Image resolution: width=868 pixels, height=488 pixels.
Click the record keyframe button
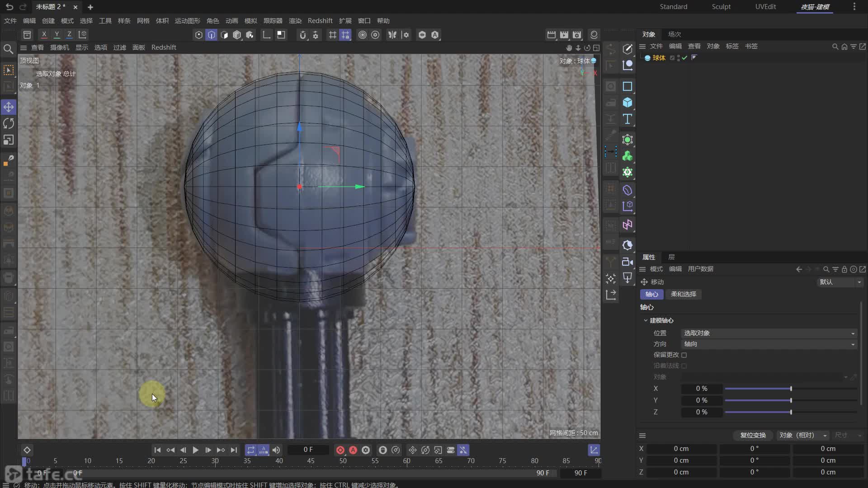tap(340, 450)
